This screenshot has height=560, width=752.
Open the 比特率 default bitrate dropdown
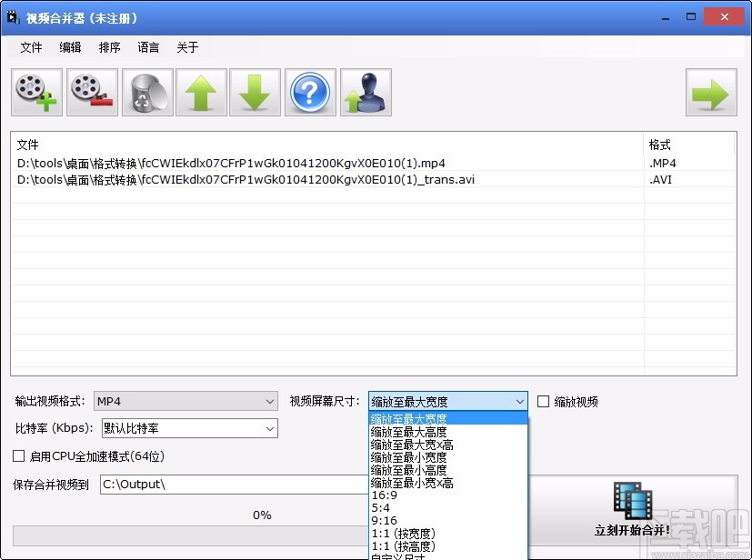(x=269, y=428)
